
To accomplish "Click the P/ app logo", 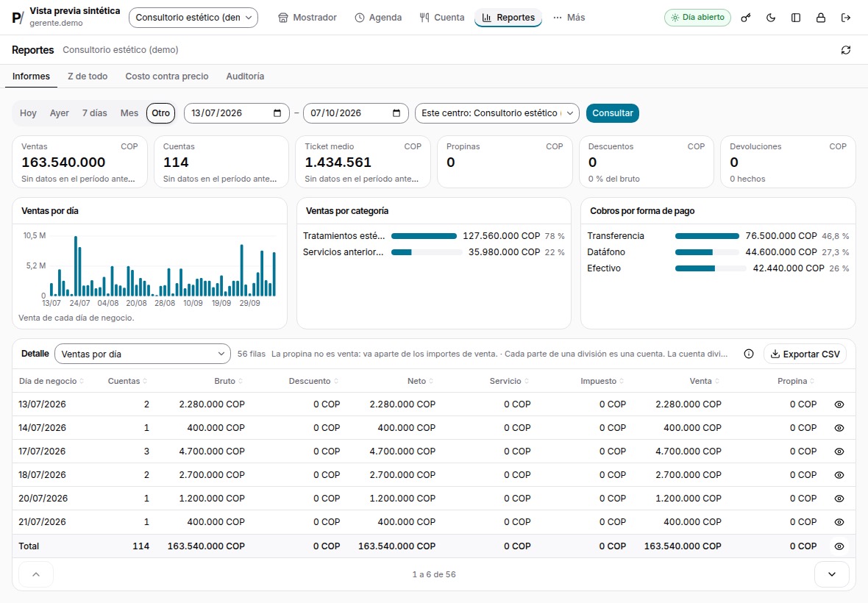I will click(18, 18).
